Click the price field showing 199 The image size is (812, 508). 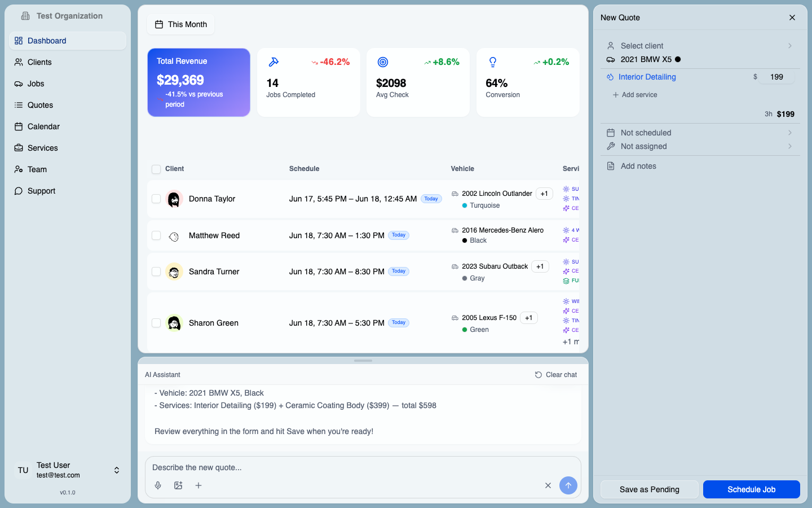tap(776, 77)
